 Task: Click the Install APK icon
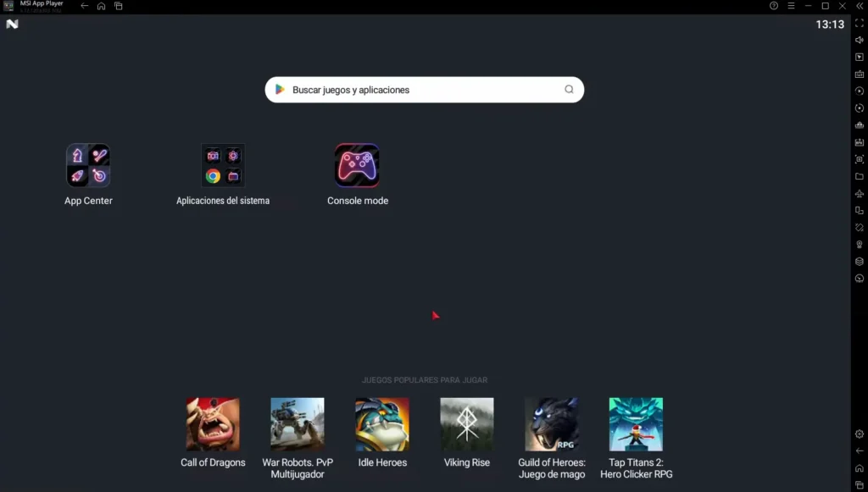pyautogui.click(x=860, y=142)
